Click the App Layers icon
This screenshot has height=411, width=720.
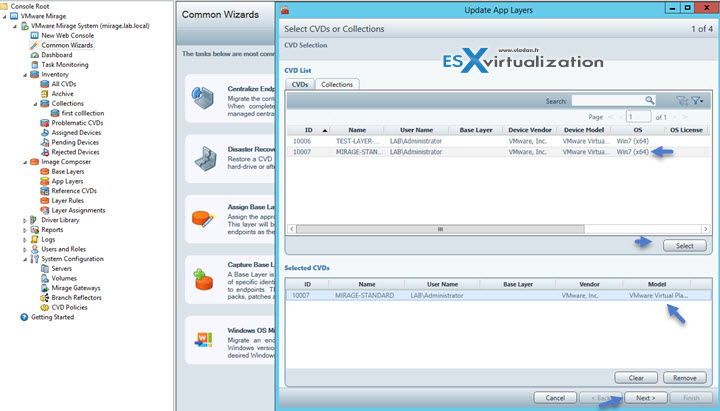(x=45, y=181)
